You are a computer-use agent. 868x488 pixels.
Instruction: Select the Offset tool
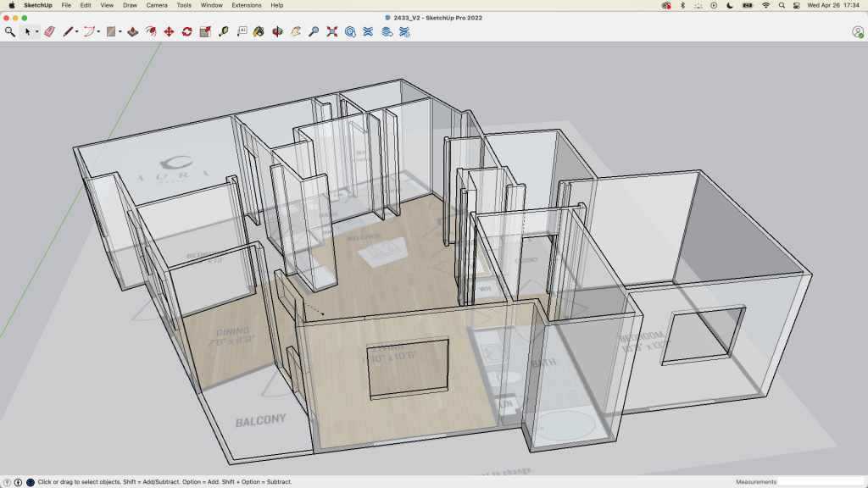point(150,31)
